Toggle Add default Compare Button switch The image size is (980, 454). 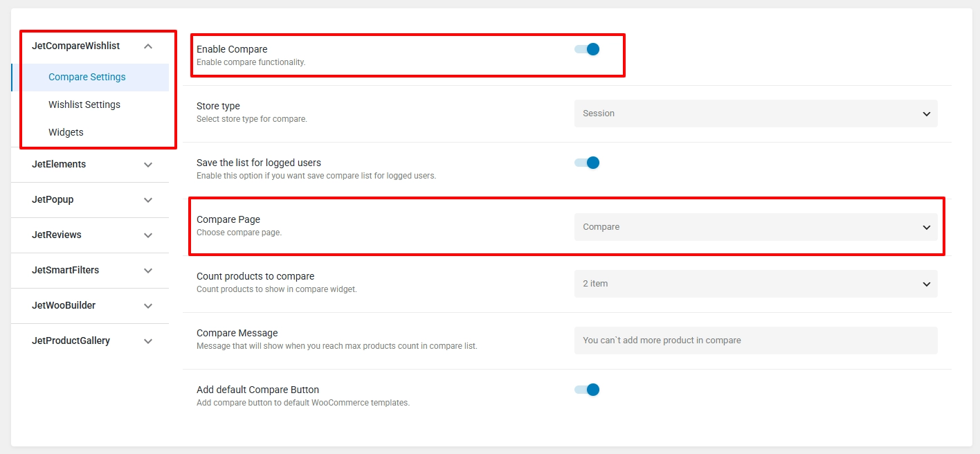[587, 390]
